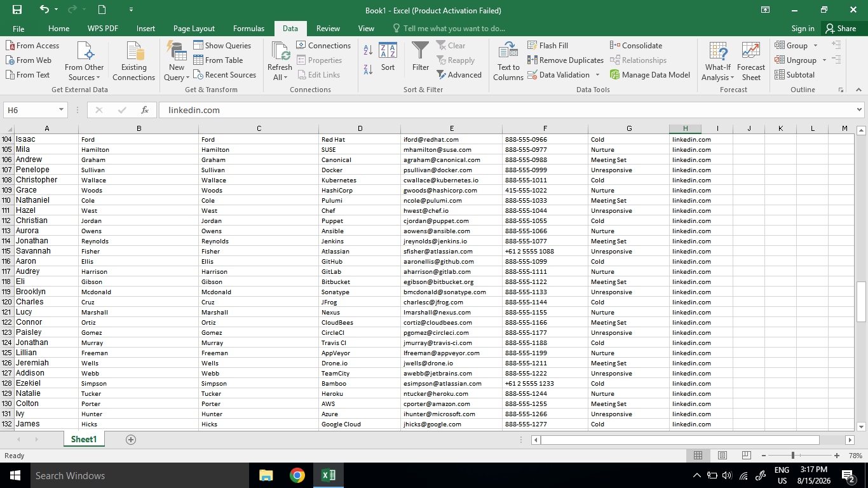Switch to Page Break Preview view
This screenshot has height=488, width=868.
click(x=747, y=456)
